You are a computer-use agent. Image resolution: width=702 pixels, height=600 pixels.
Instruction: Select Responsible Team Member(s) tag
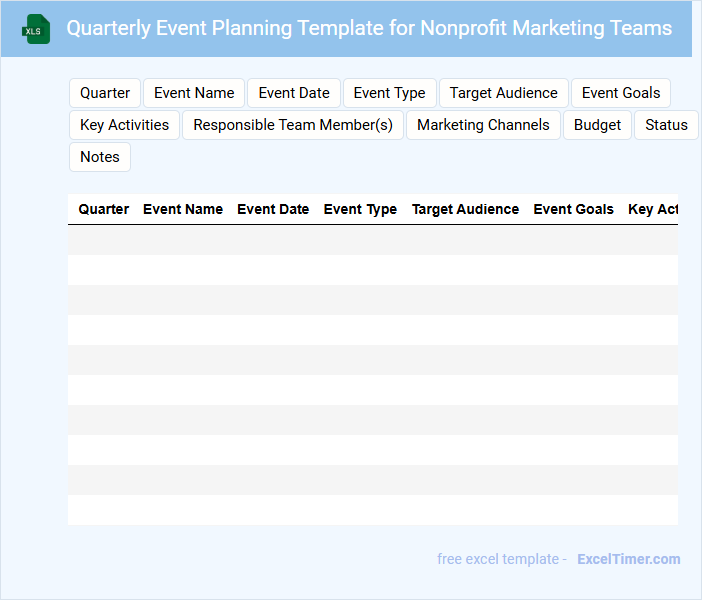293,125
